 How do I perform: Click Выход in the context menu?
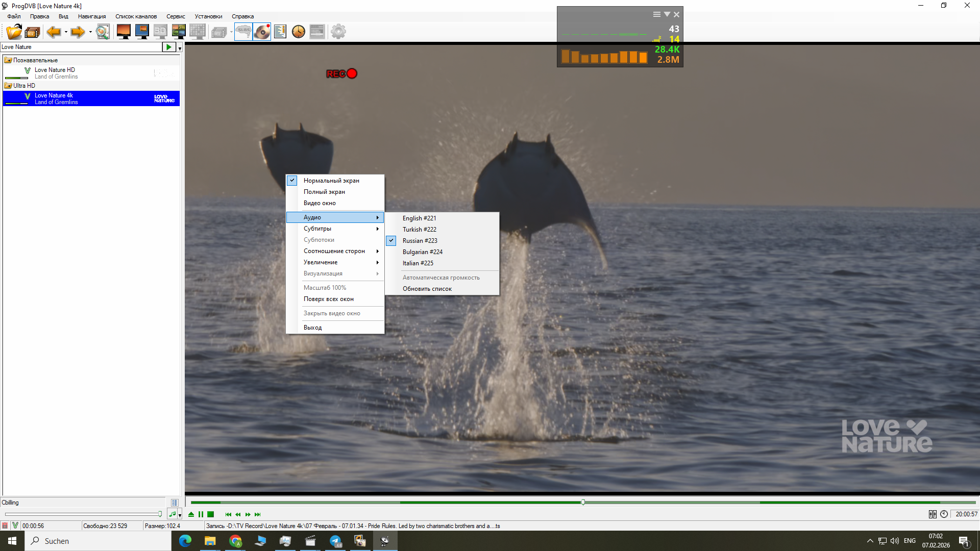tap(312, 328)
